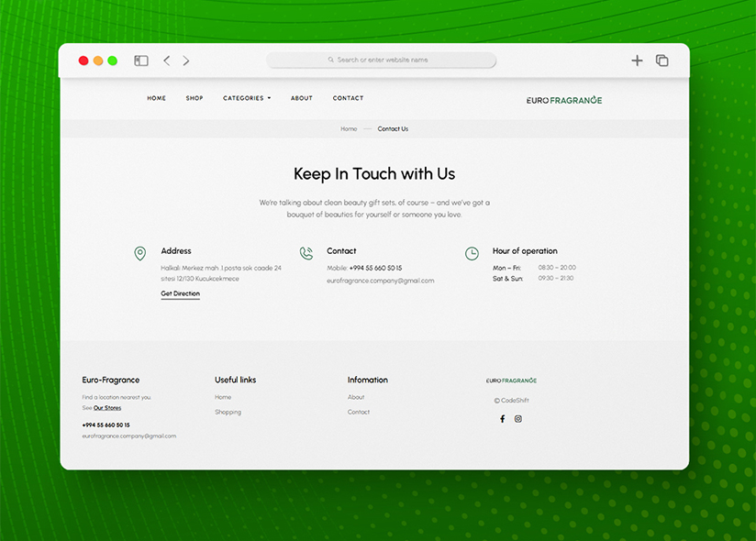The image size is (756, 541).
Task: Click the Mon – Fri hours 08:30 – 20:00
Action: click(x=557, y=268)
